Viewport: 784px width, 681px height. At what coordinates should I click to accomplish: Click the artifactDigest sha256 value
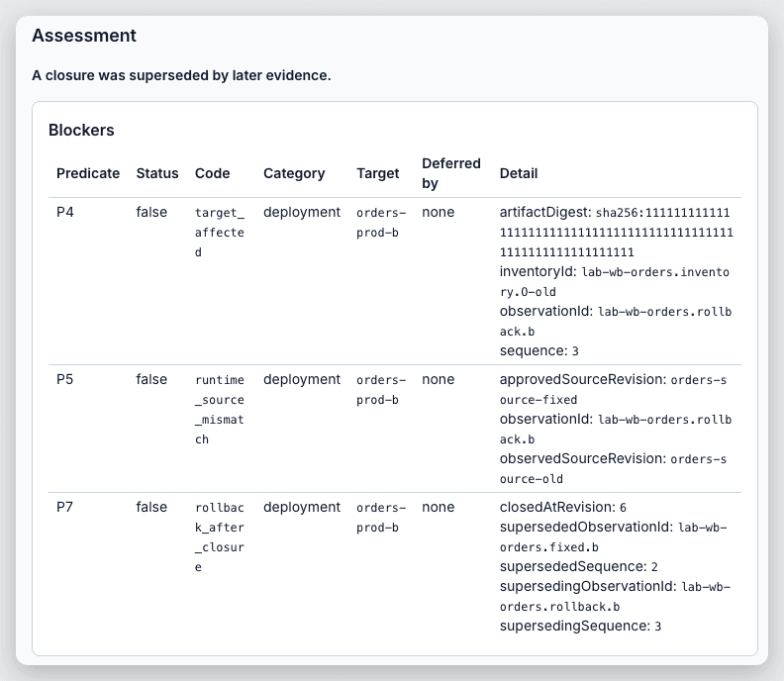[616, 232]
